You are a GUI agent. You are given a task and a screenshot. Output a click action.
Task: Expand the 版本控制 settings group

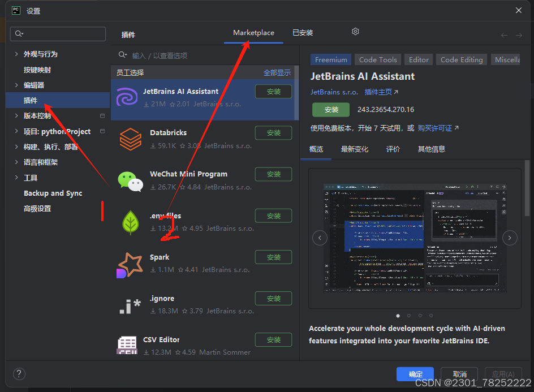pyautogui.click(x=16, y=116)
